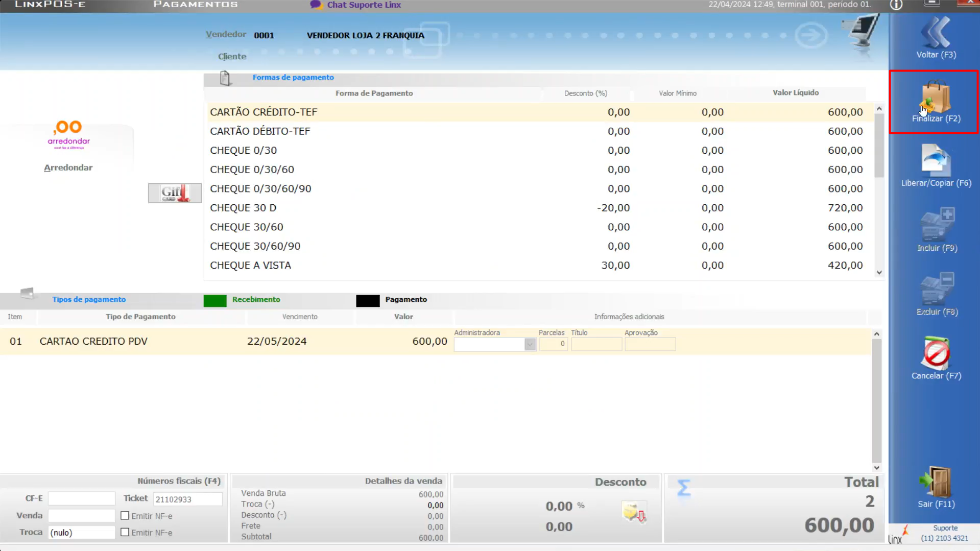Screen dimensions: 980x551
Task: Click the Arredondar label
Action: [68, 167]
